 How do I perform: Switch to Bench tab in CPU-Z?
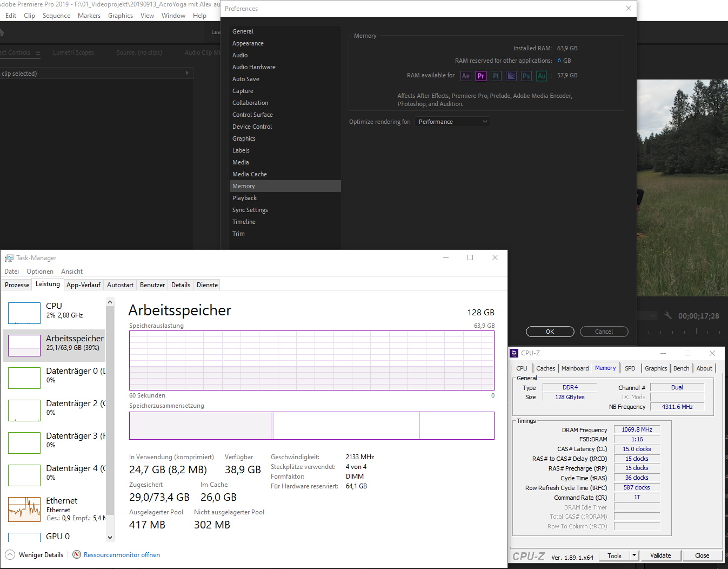click(681, 368)
